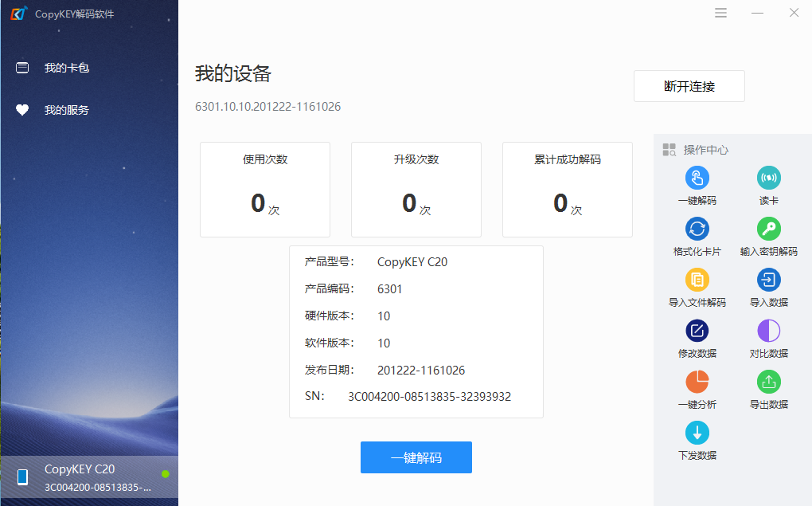Click the card wallet icon in sidebar
This screenshot has width=812, height=506.
[22, 68]
